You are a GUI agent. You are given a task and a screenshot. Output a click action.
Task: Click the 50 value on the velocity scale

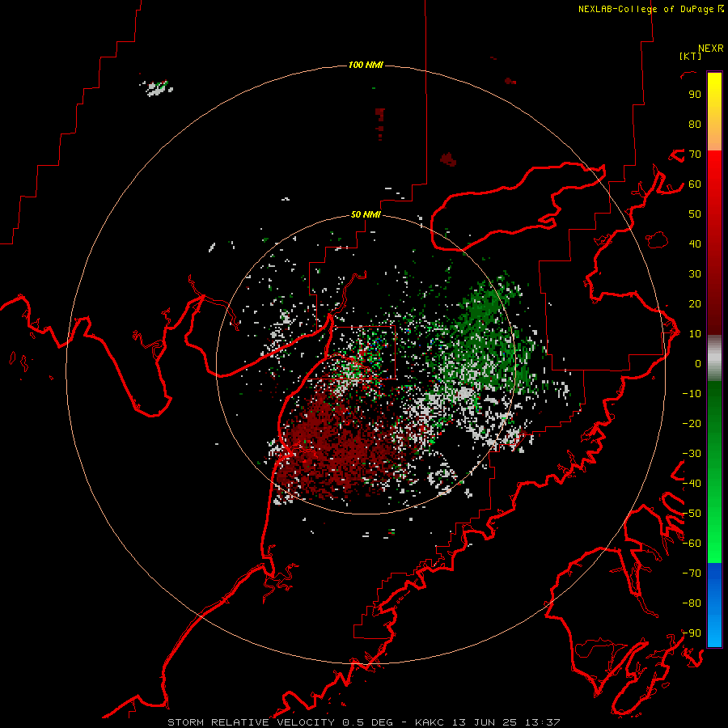[695, 214]
